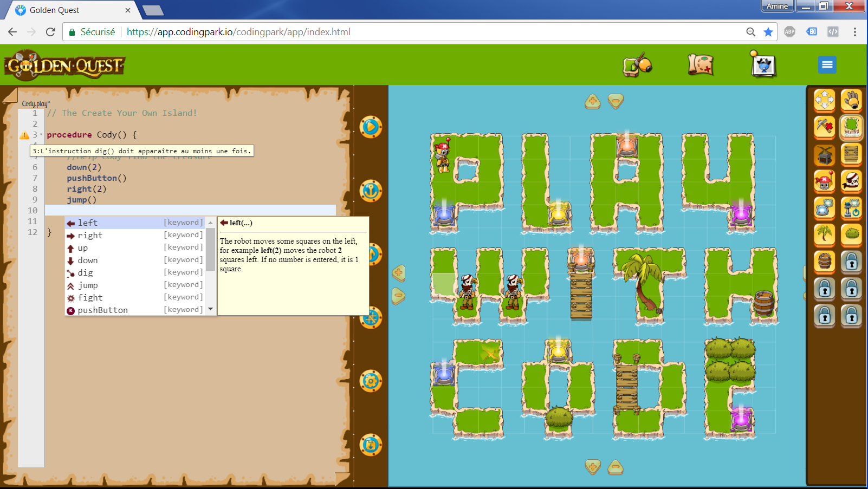Viewport: 868px width, 489px height.
Task: Select the glove hand tool
Action: pyautogui.click(x=851, y=100)
